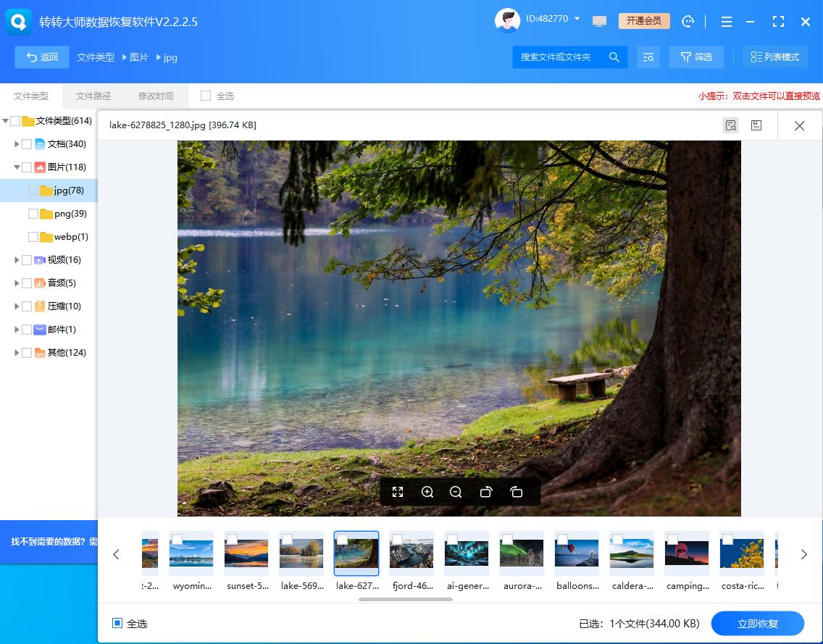
Task: Zoom out of the preview image
Action: [x=456, y=492]
